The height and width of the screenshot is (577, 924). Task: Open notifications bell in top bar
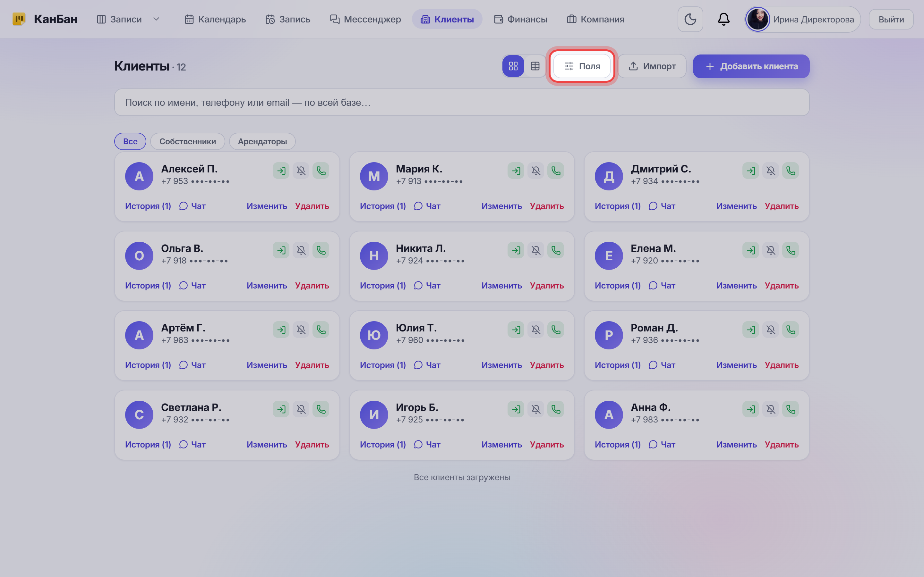(723, 19)
